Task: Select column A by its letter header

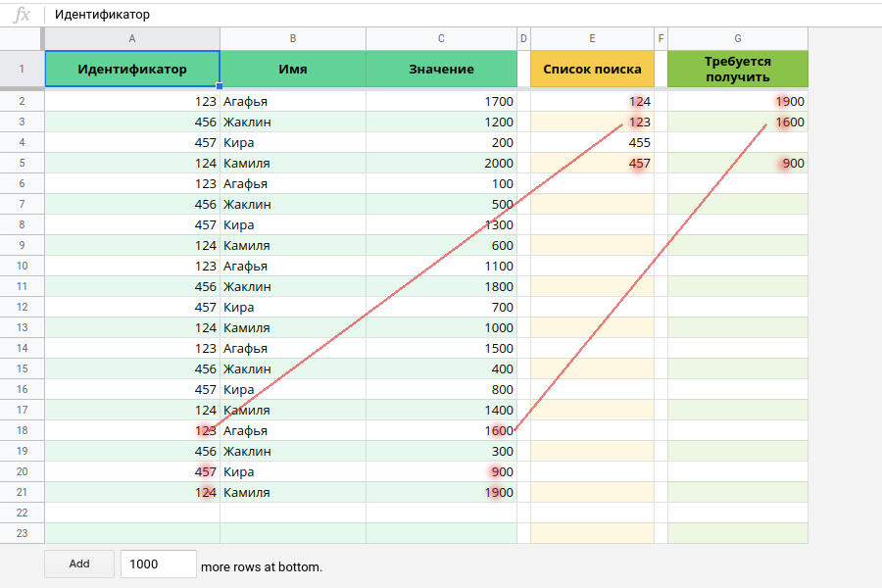Action: [132, 38]
